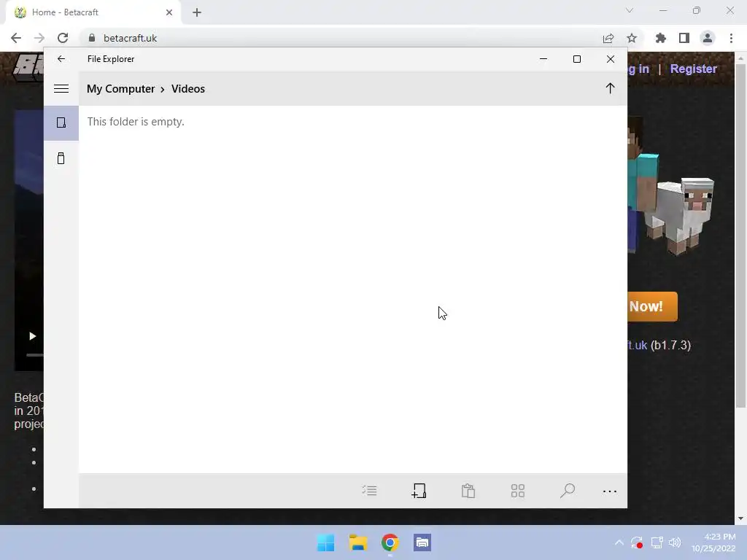Viewport: 747px width, 560px height.
Task: Click the Files app taskbar icon
Action: tap(422, 542)
